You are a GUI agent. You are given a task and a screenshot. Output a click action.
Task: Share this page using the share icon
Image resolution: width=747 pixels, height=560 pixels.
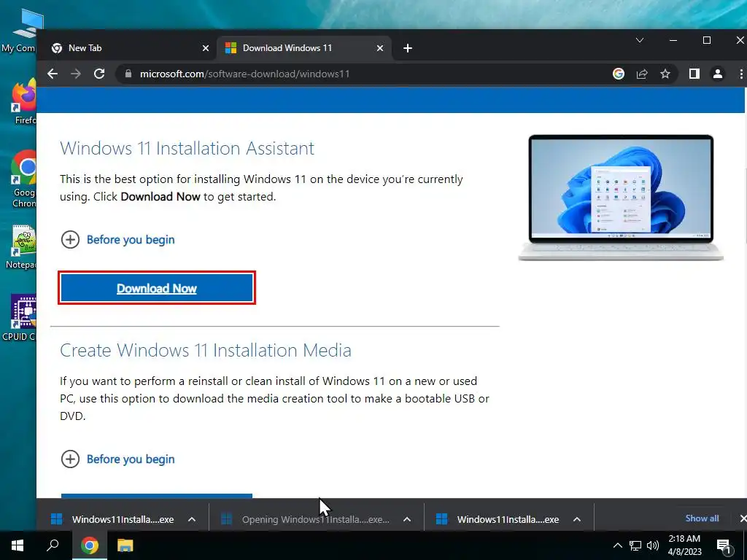coord(642,74)
